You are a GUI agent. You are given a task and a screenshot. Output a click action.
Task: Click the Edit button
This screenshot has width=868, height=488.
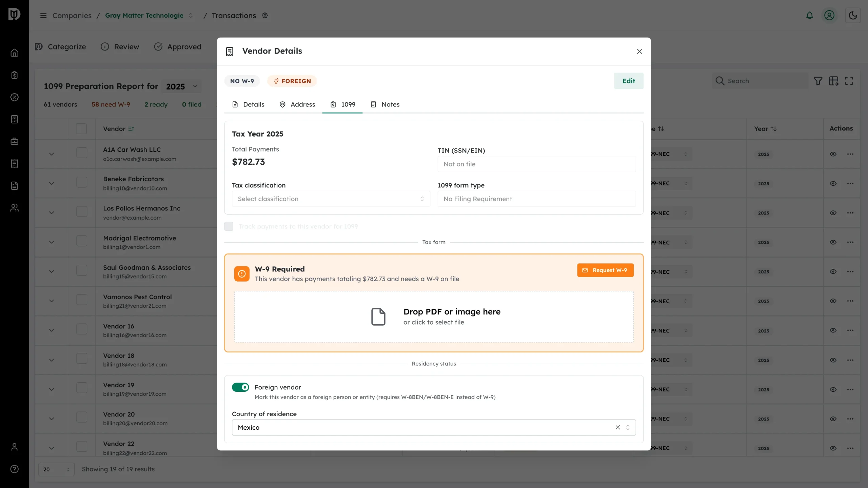point(629,81)
